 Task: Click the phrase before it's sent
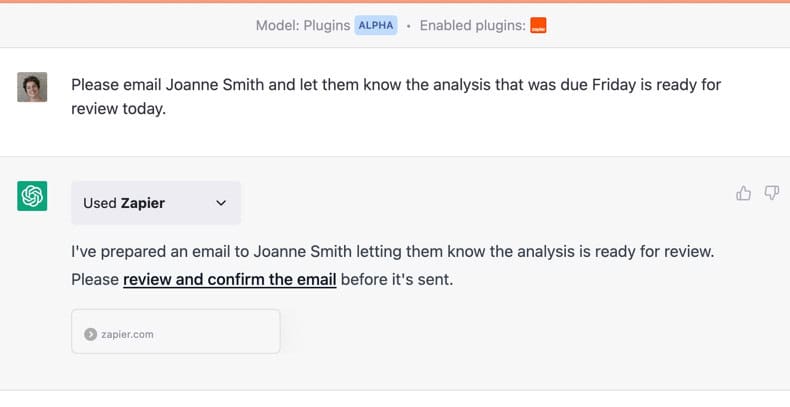pyautogui.click(x=397, y=279)
